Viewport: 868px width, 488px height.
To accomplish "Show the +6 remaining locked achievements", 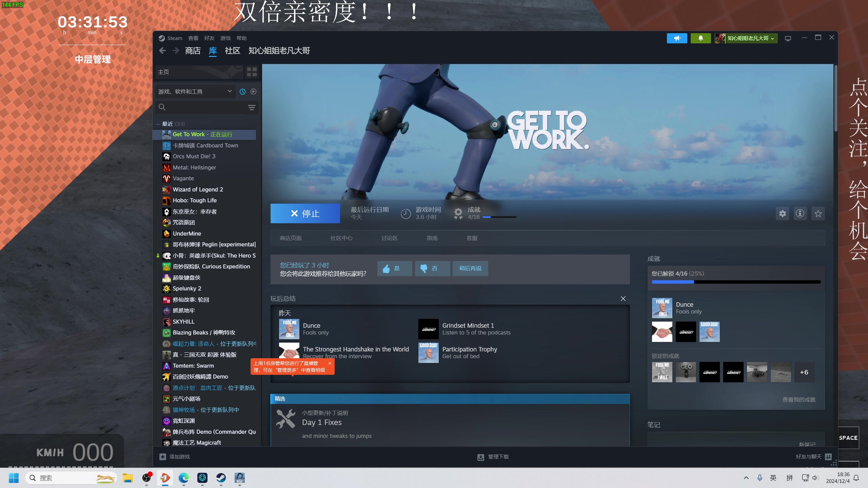I will (804, 372).
